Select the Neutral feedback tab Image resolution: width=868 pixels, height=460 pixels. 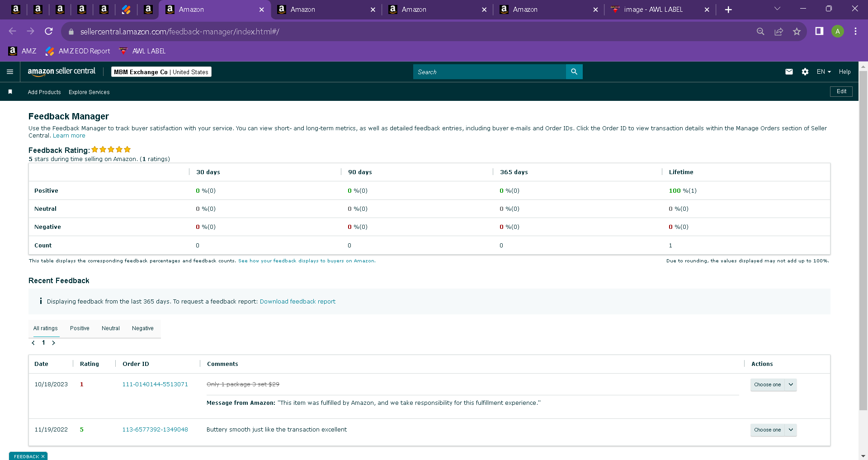point(111,328)
